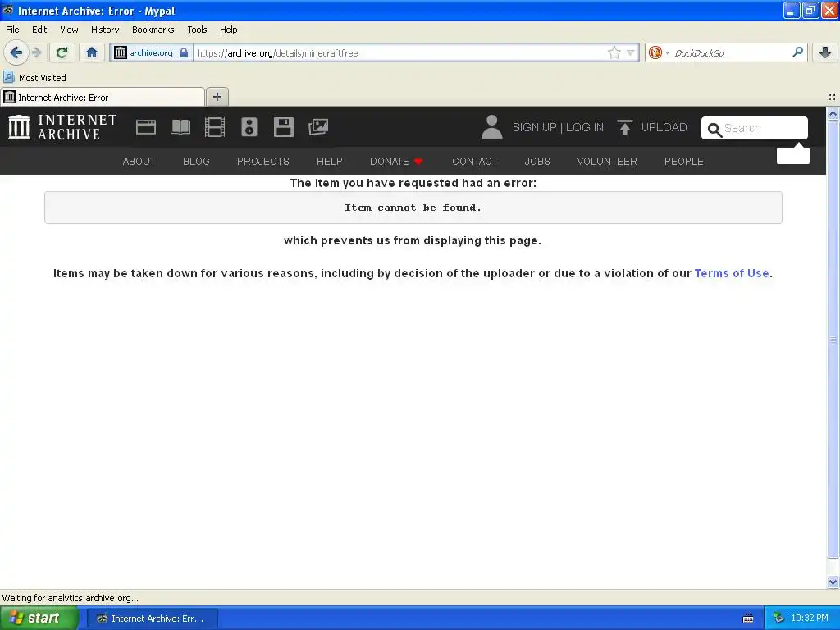Click the Internet Archive logo
840x630 pixels.
click(62, 127)
